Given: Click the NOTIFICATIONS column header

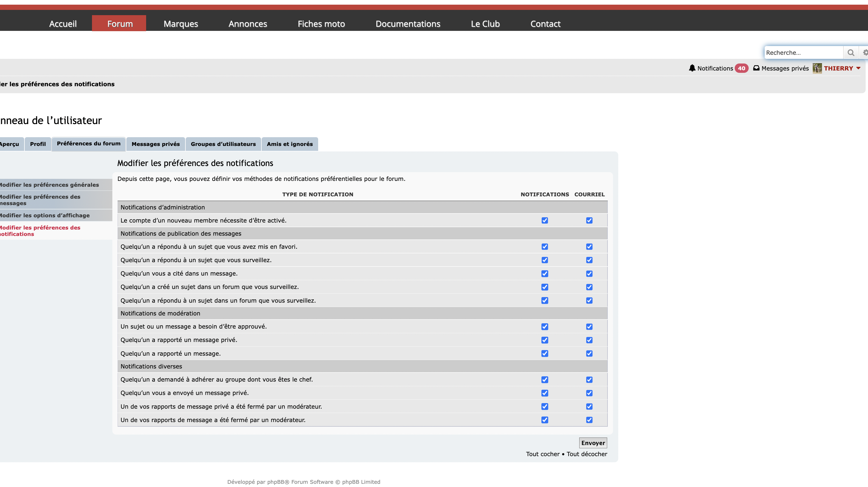Looking at the screenshot, I should (545, 194).
